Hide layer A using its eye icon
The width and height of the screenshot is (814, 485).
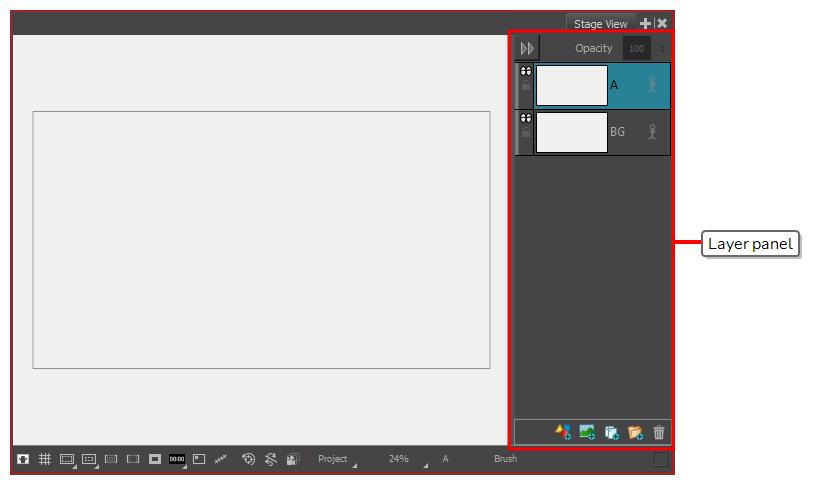526,71
